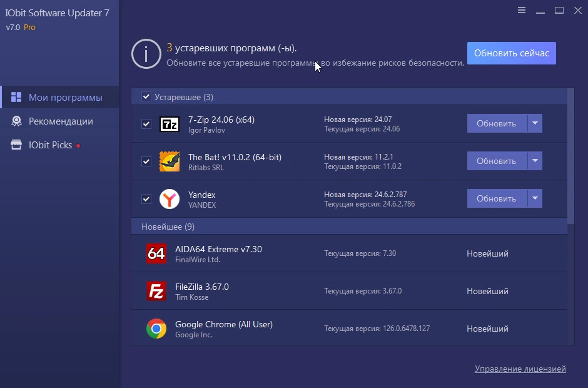Click the FileZilla 3.67.0 name
The height and width of the screenshot is (388, 588).
click(x=202, y=287)
